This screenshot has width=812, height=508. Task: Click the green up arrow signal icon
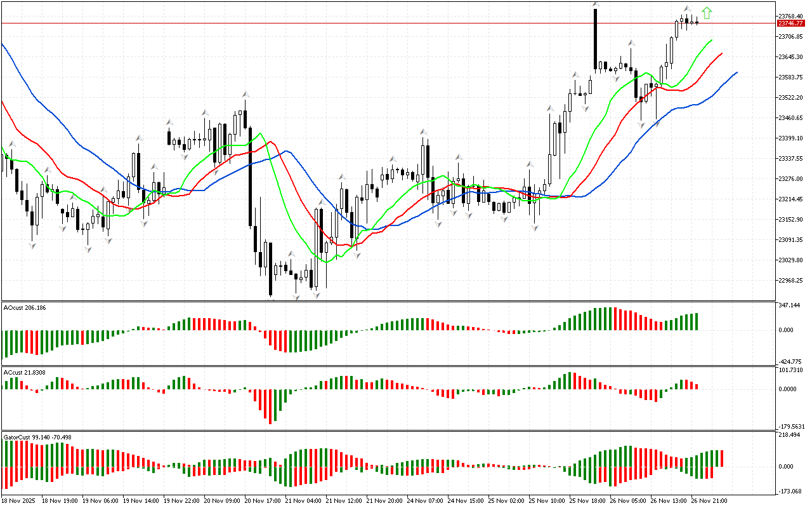(x=707, y=13)
